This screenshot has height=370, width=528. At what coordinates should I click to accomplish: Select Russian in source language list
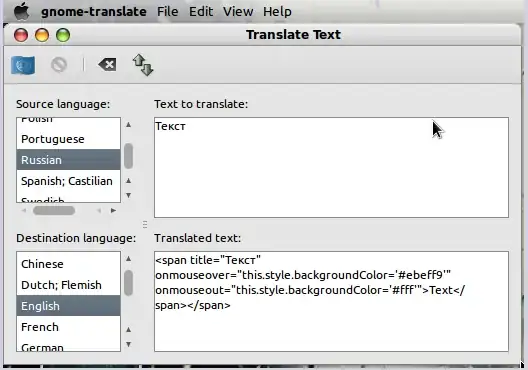click(x=68, y=160)
